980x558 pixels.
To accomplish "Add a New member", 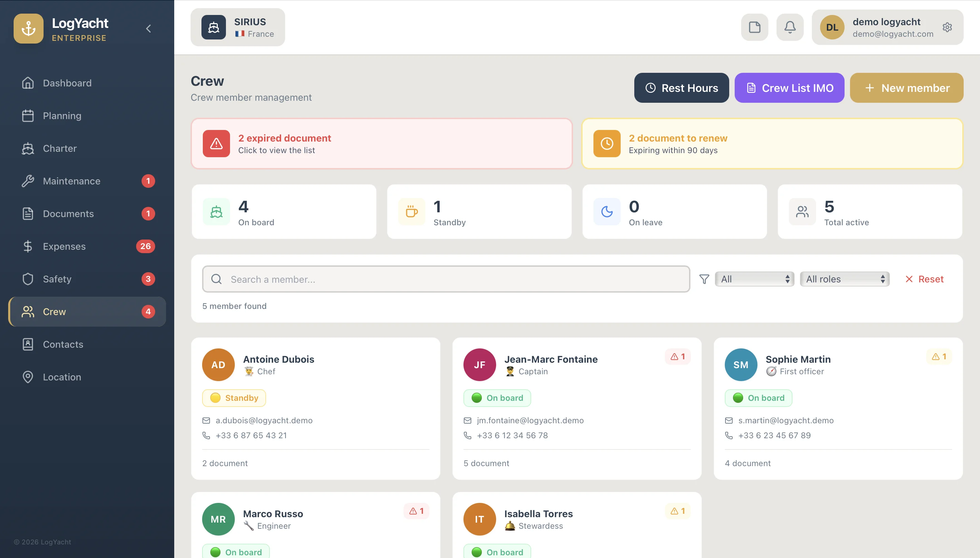I will (906, 88).
